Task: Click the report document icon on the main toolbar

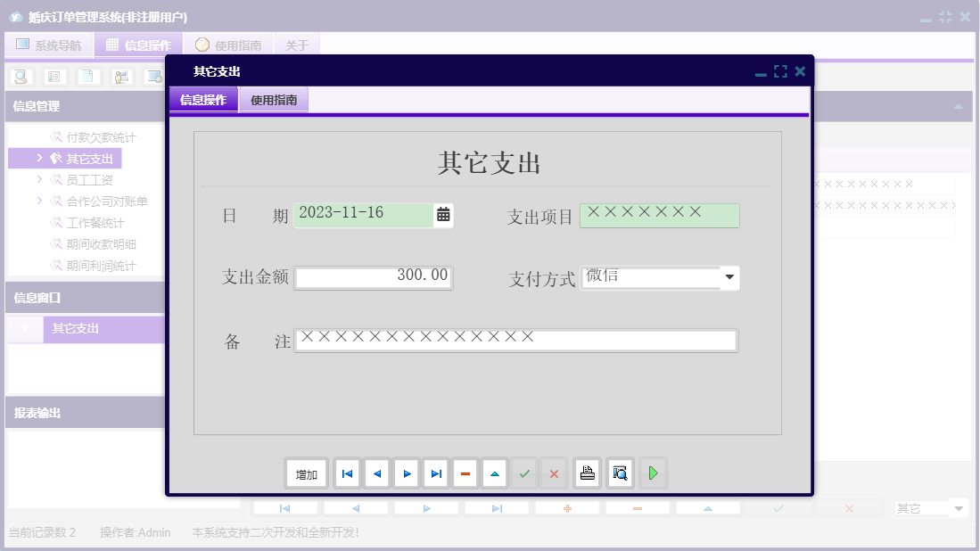Action: [86, 77]
